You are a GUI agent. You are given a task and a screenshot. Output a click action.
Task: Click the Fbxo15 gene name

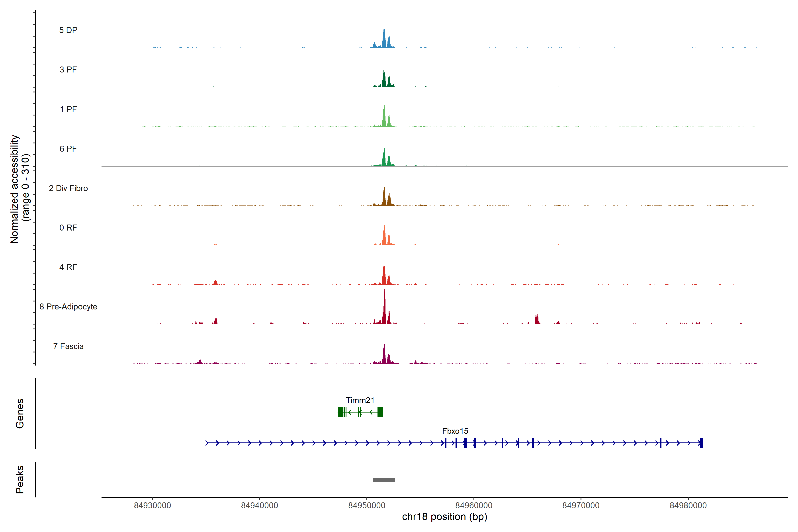[455, 431]
